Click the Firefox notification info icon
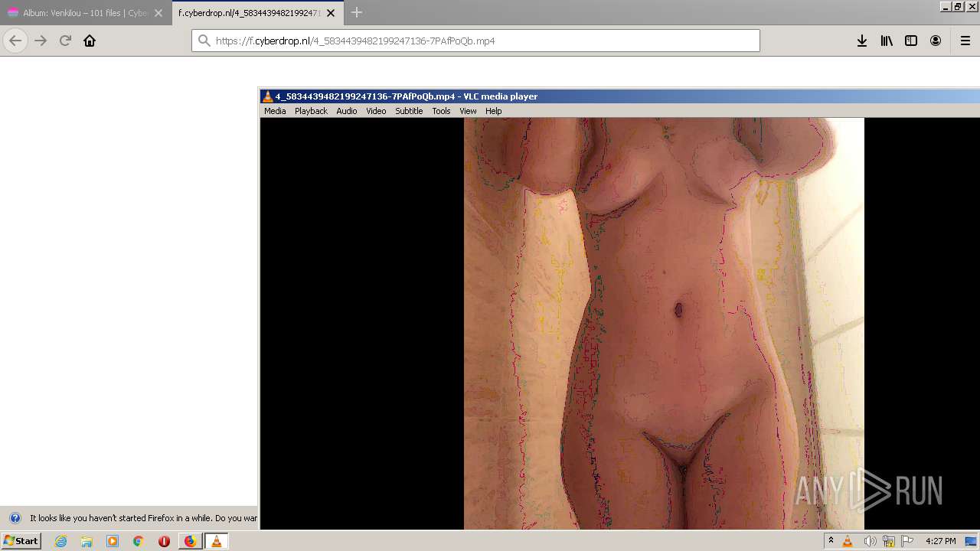 click(15, 518)
